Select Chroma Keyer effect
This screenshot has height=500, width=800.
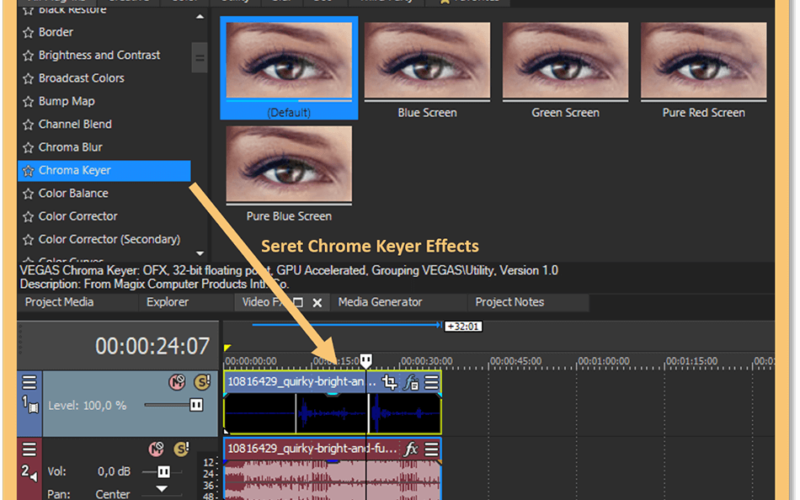pyautogui.click(x=104, y=170)
